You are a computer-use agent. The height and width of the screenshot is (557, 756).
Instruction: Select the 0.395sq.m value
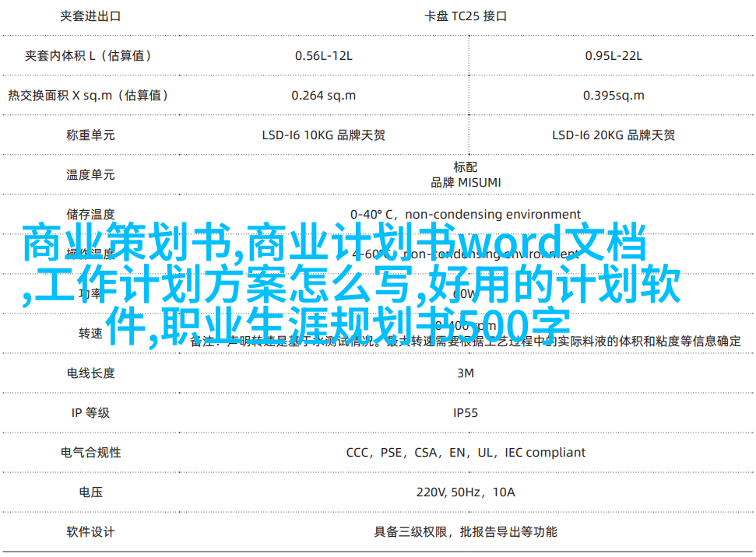click(x=614, y=95)
